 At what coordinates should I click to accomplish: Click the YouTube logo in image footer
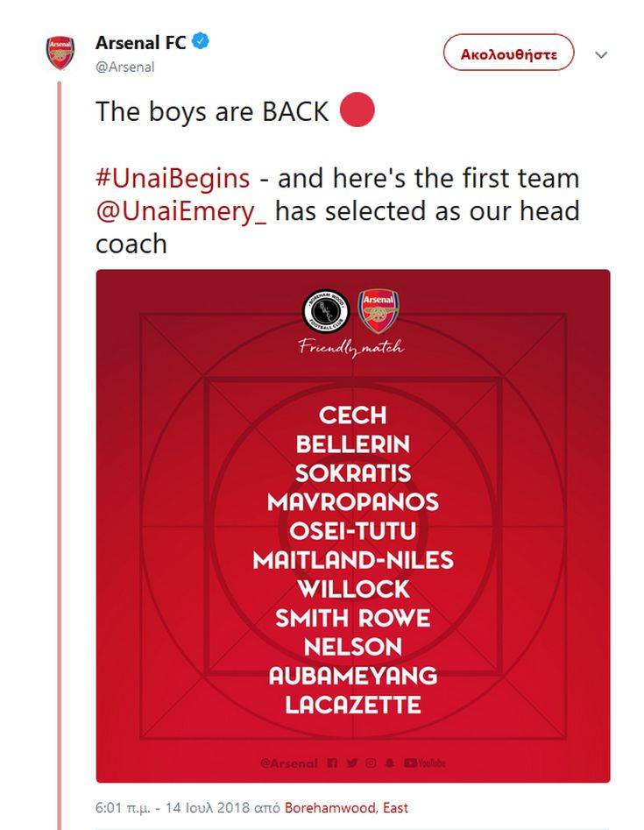pos(424,763)
